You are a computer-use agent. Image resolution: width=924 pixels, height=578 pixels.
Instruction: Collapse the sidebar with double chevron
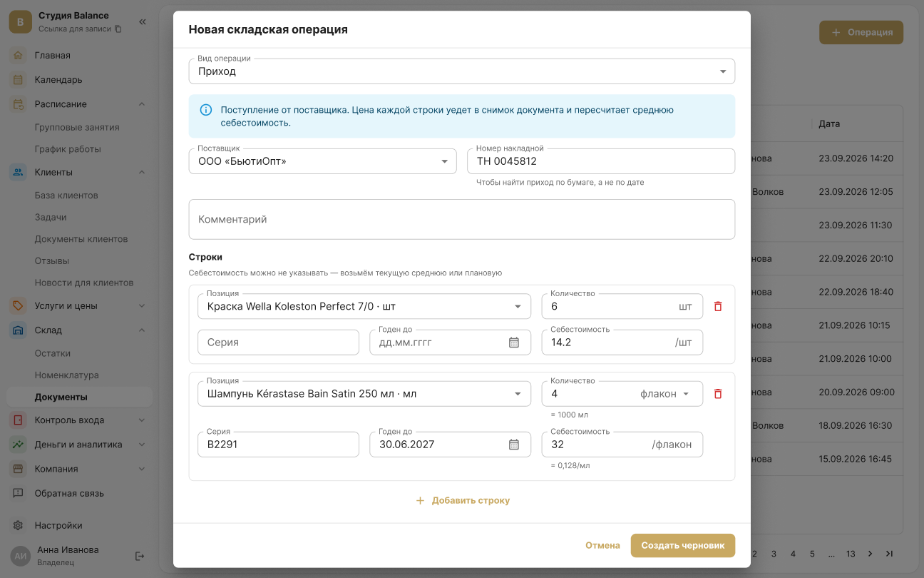143,22
